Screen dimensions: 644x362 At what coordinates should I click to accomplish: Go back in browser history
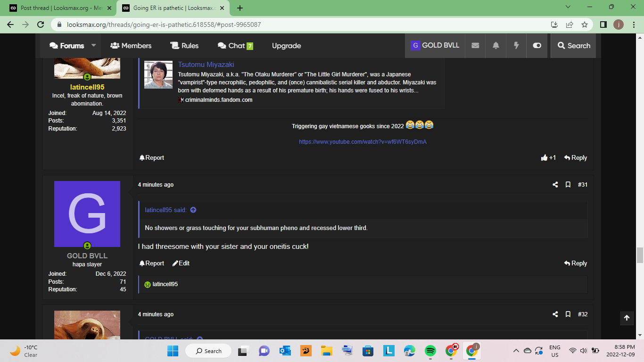click(10, 25)
